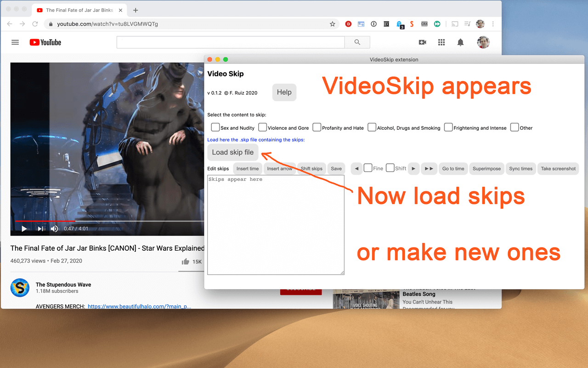
Task: Toggle the Fine stepping checkbox
Action: [x=367, y=168]
